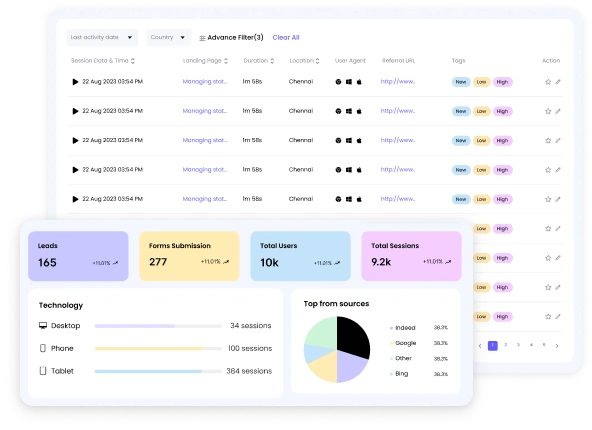The image size is (592, 430).
Task: Click the trend arrow on Total Sessions card
Action: tap(448, 262)
